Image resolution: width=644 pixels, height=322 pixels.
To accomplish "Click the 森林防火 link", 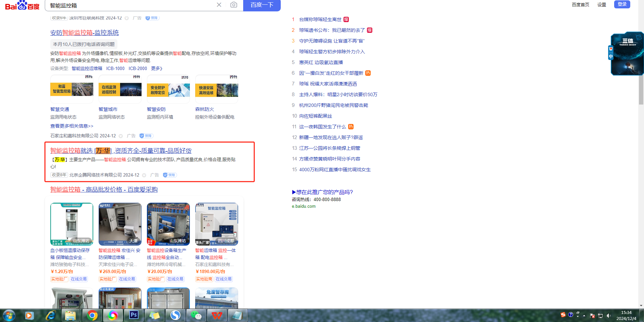I will click(205, 109).
